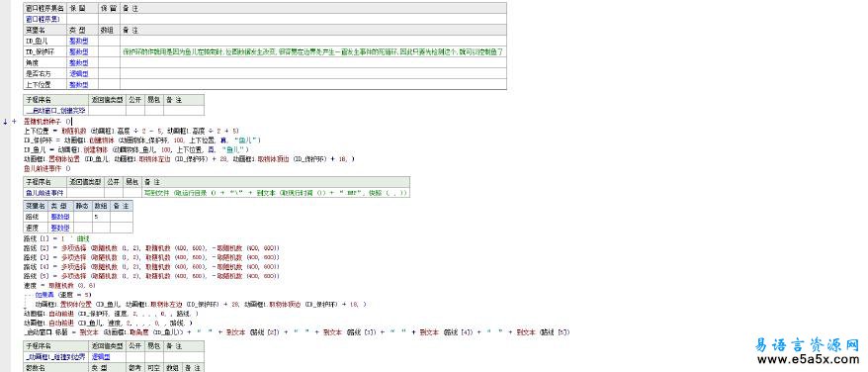Click the green remark of ID_保护环 variable
Image resolution: width=868 pixels, height=372 pixels.
click(x=312, y=51)
